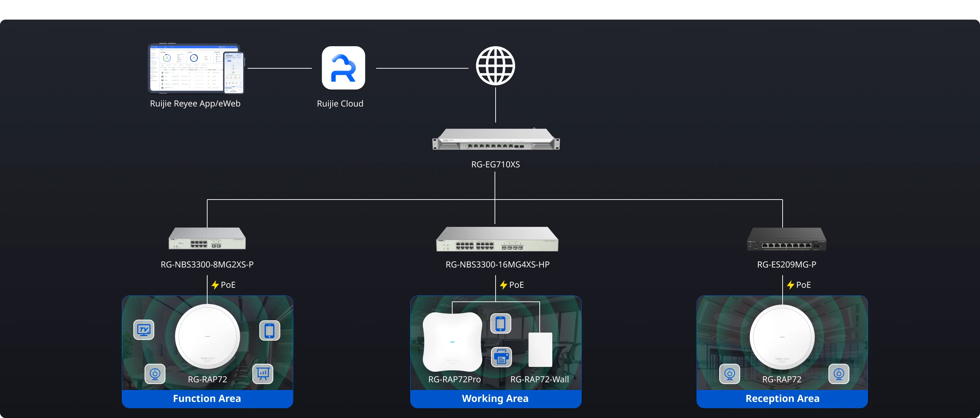Viewport: 980px width, 418px height.
Task: Click the 'RG-RAP72' label in Function Area
Action: pos(207,379)
